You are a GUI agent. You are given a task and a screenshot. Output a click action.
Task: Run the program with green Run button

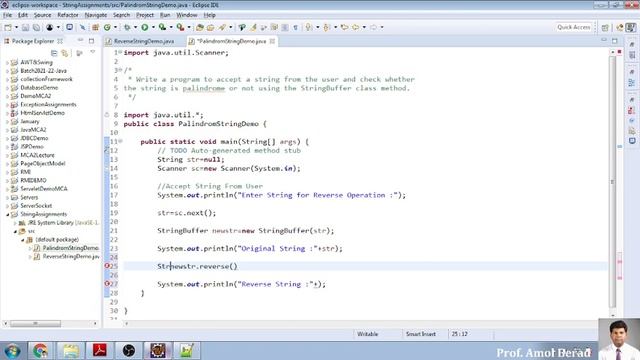(144, 27)
